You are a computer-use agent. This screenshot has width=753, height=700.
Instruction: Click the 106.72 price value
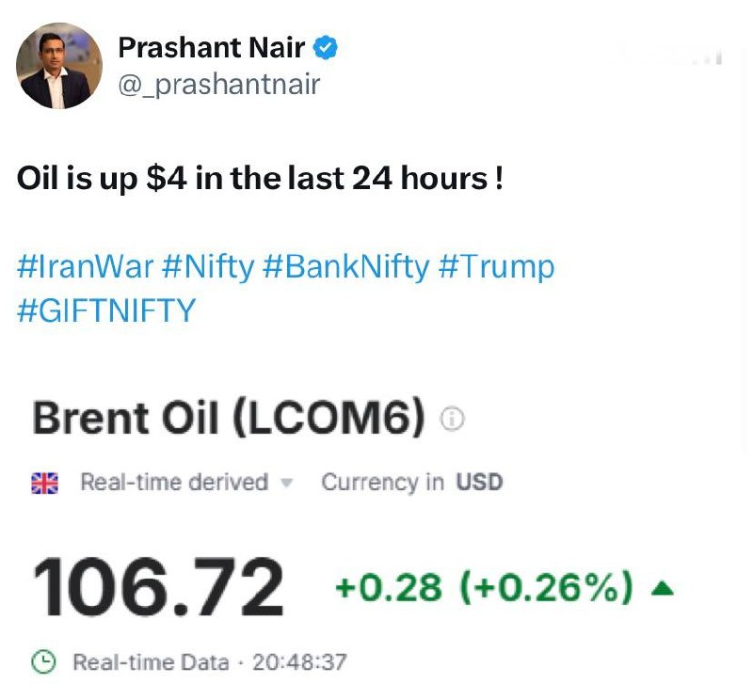coord(158,588)
